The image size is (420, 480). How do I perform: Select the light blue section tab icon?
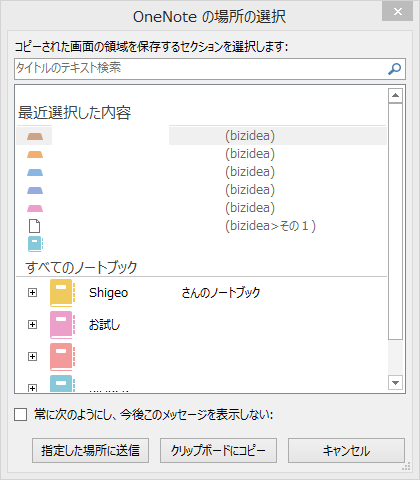pyautogui.click(x=35, y=172)
